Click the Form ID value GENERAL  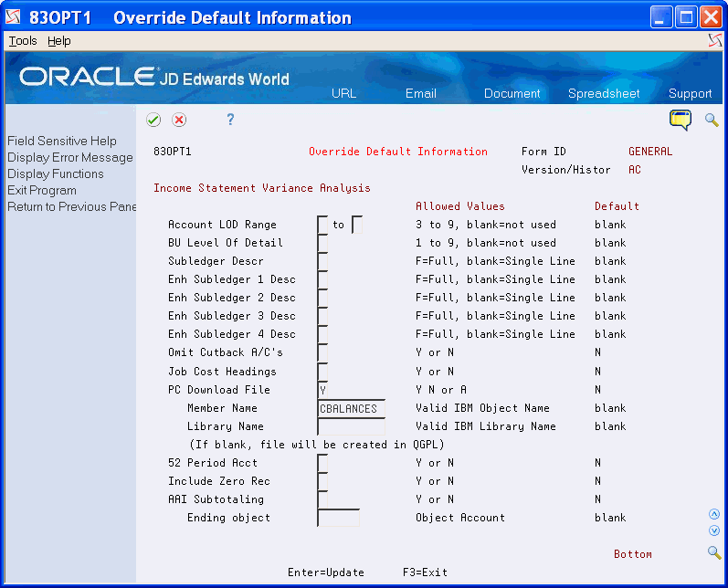pyautogui.click(x=650, y=152)
